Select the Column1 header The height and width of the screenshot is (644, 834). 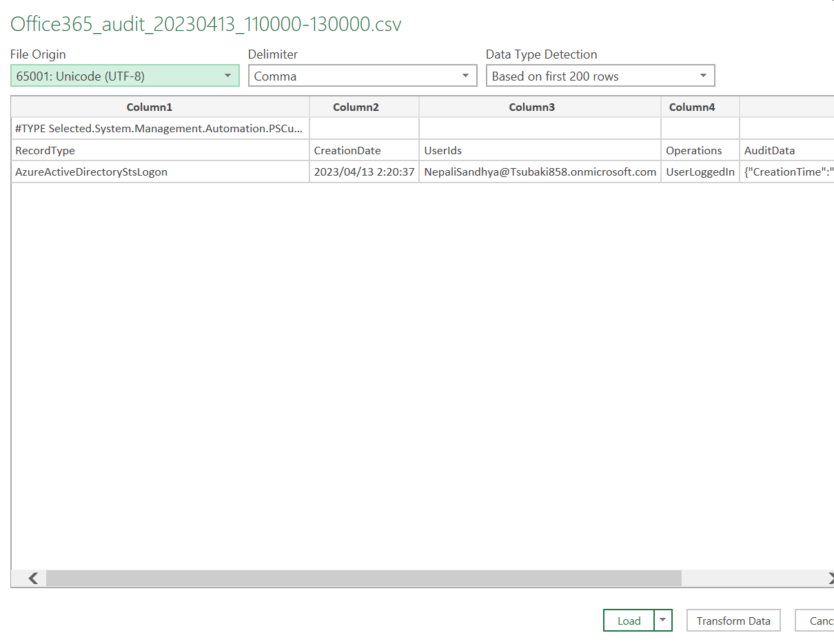pyautogui.click(x=160, y=107)
